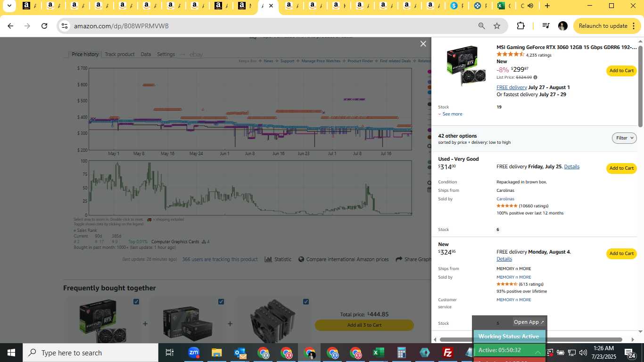This screenshot has height=362, width=644.
Task: Bookmark this page with the star icon
Action: [497, 26]
